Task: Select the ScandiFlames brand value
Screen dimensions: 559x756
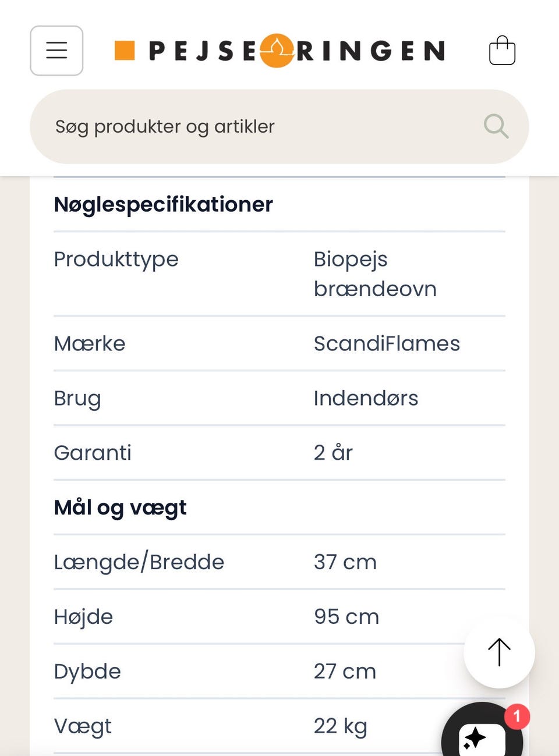Action: tap(387, 343)
